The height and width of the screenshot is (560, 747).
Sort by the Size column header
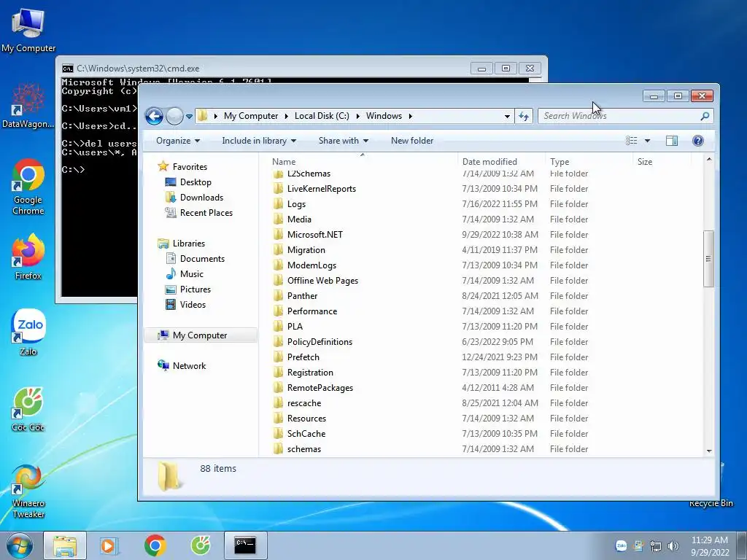click(x=645, y=161)
